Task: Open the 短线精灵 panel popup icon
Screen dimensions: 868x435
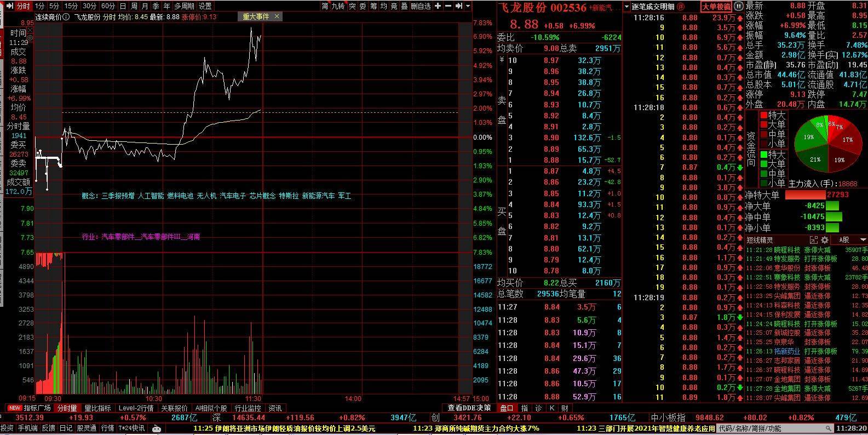Action: 813,240
